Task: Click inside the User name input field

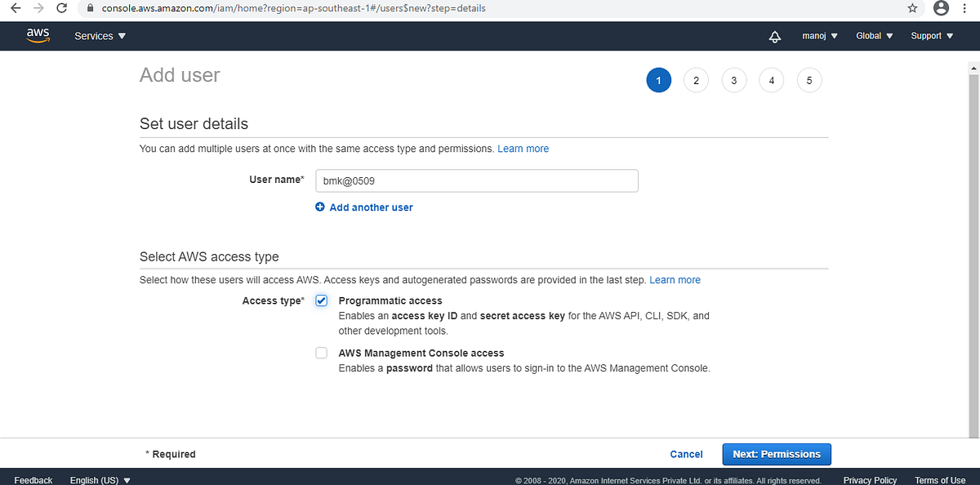Action: (477, 180)
